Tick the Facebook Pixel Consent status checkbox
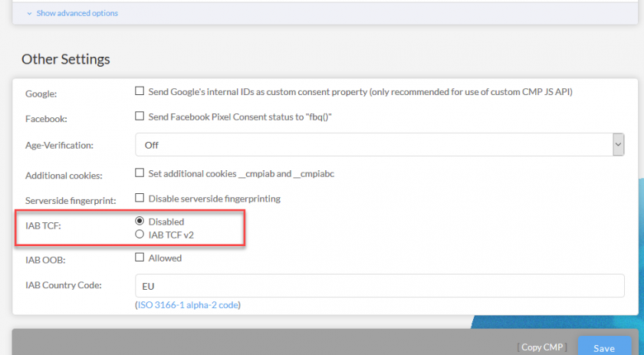644x355 pixels. point(140,116)
